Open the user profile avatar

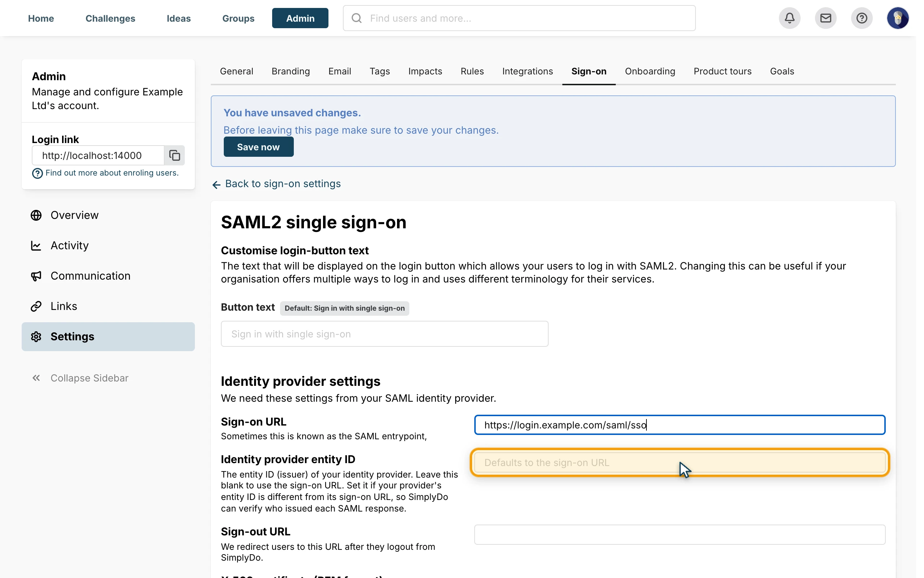(898, 18)
